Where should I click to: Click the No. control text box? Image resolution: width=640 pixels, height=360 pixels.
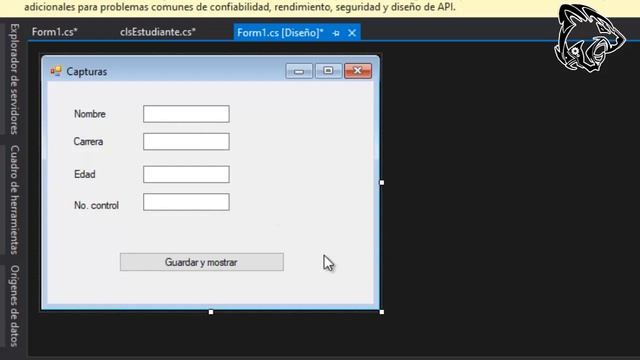186,202
